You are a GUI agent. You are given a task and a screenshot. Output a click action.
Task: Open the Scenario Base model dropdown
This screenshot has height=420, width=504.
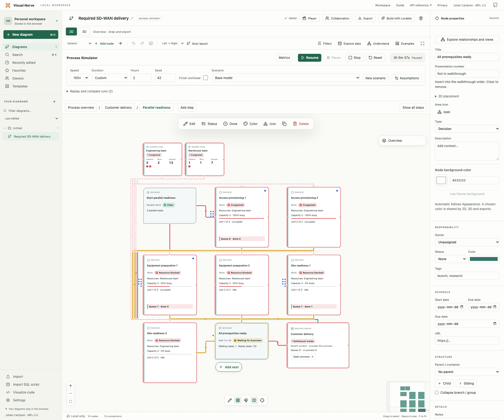(286, 78)
